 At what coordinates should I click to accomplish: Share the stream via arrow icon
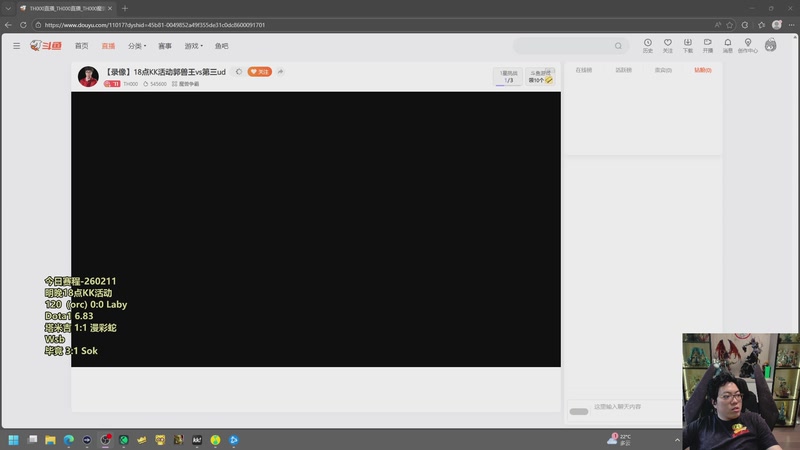point(280,72)
